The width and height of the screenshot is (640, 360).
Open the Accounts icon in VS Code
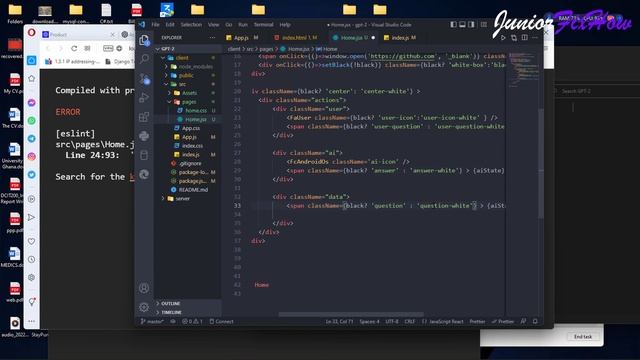click(x=144, y=288)
